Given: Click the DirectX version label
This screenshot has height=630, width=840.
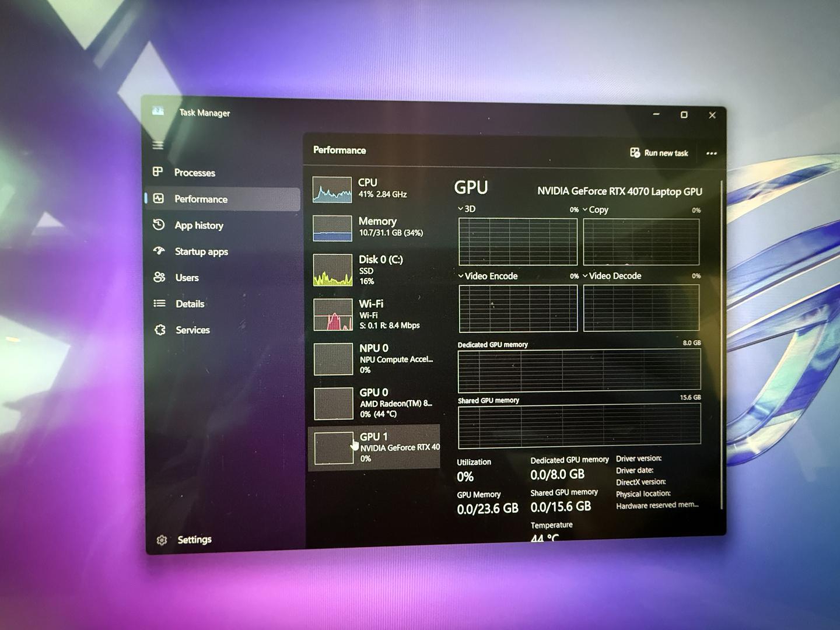Looking at the screenshot, I should [x=641, y=482].
